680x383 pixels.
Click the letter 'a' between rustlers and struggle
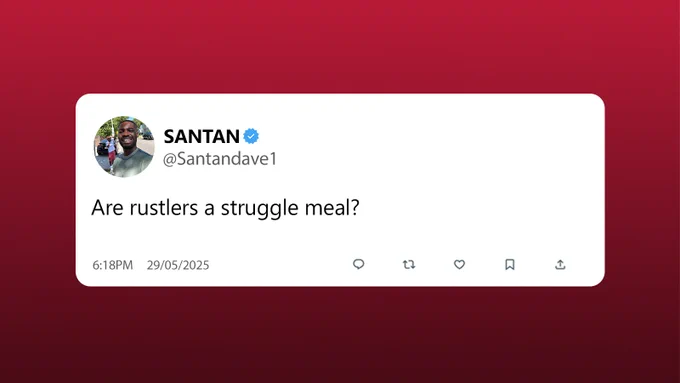click(209, 209)
